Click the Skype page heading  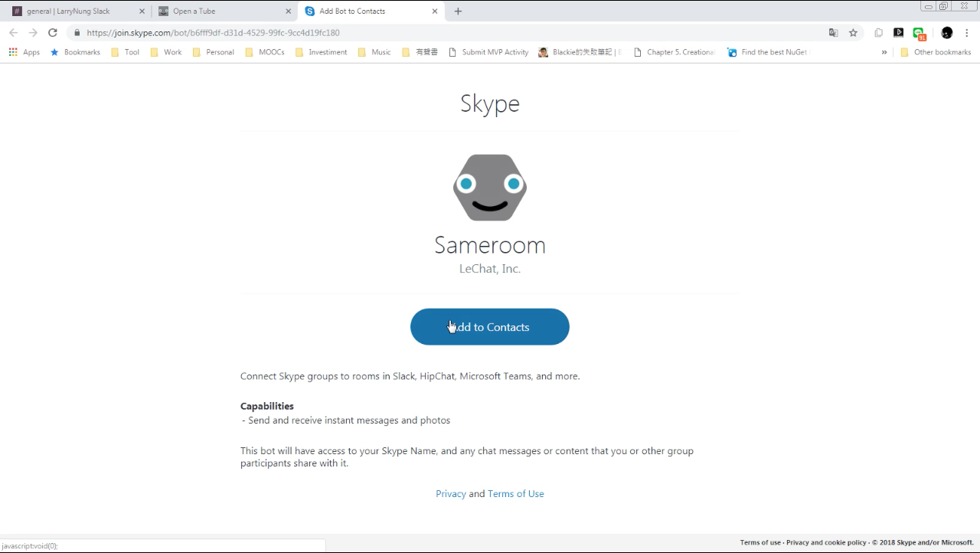490,103
